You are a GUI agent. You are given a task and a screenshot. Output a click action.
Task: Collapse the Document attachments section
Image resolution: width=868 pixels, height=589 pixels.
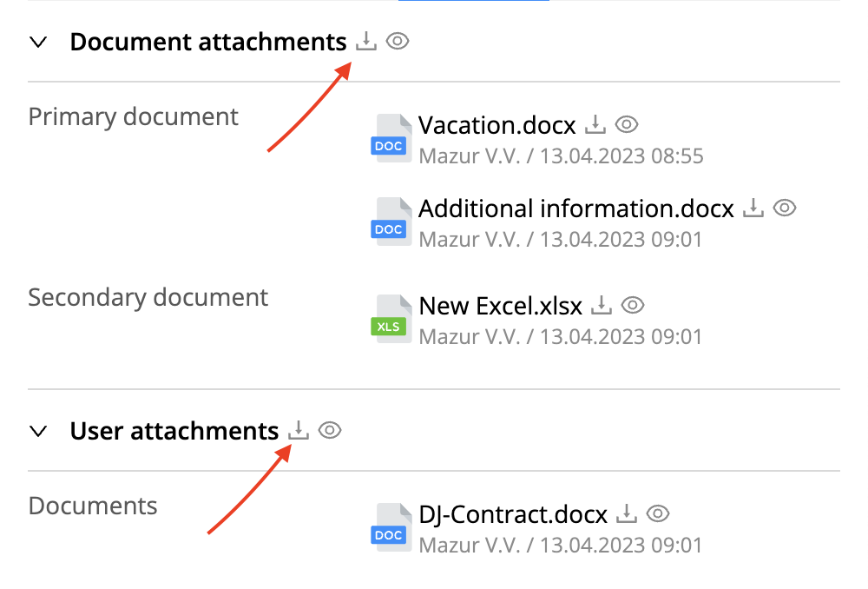pyautogui.click(x=38, y=42)
